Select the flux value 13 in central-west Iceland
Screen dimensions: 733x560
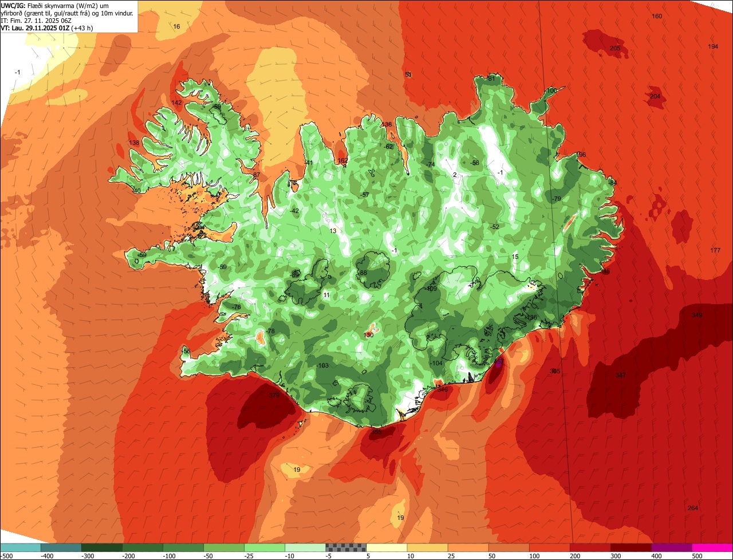point(333,231)
